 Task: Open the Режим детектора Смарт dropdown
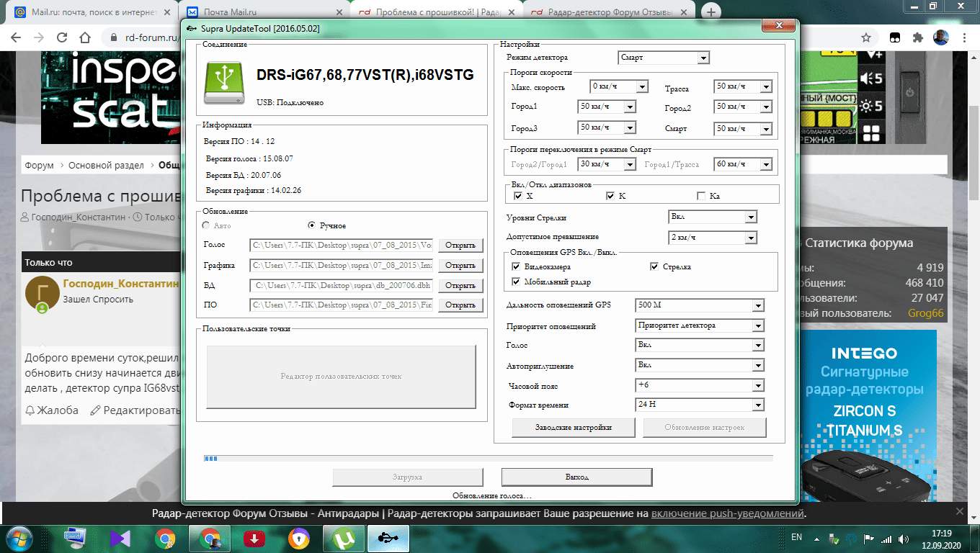[x=664, y=58]
